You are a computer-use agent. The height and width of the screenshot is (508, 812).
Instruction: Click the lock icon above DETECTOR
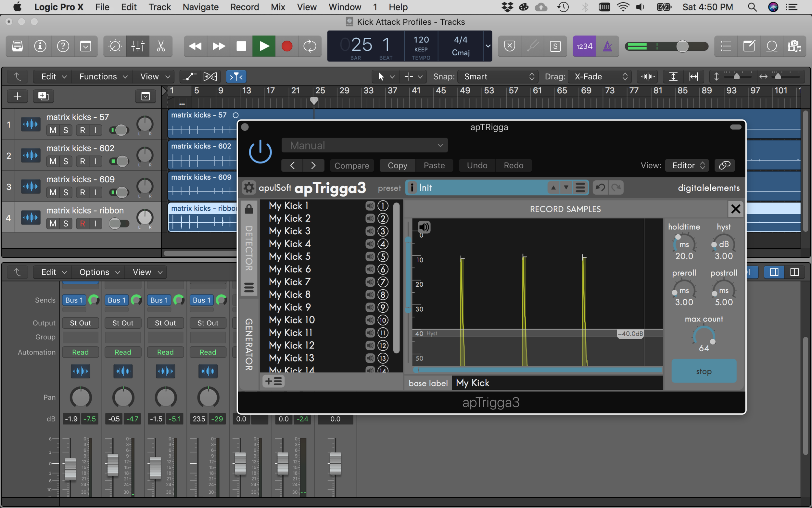tap(249, 209)
